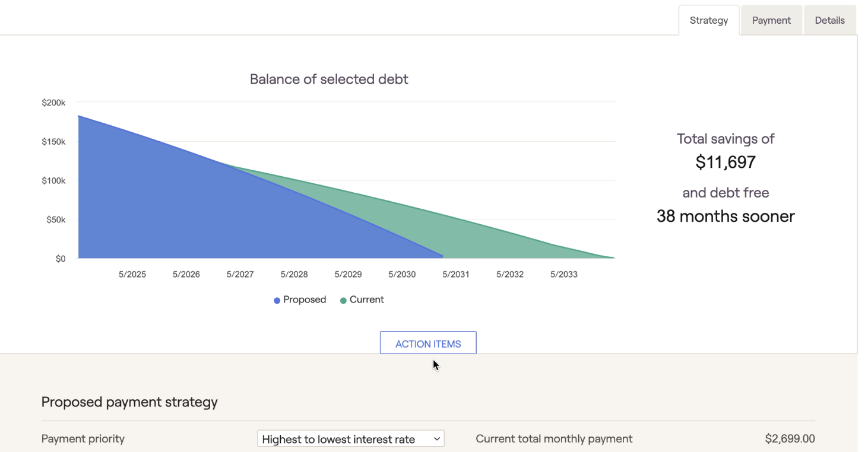
Task: Click the blue Proposed legend dot
Action: [x=277, y=300]
